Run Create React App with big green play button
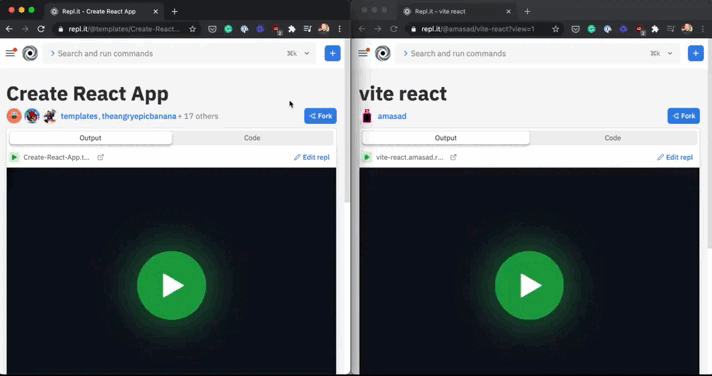Image resolution: width=712 pixels, height=376 pixels. (x=172, y=286)
